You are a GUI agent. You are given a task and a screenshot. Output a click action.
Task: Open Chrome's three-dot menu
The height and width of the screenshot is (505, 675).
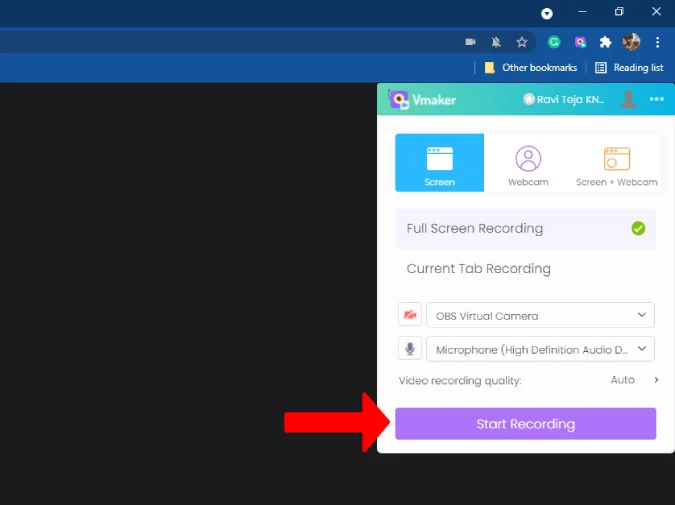657,42
